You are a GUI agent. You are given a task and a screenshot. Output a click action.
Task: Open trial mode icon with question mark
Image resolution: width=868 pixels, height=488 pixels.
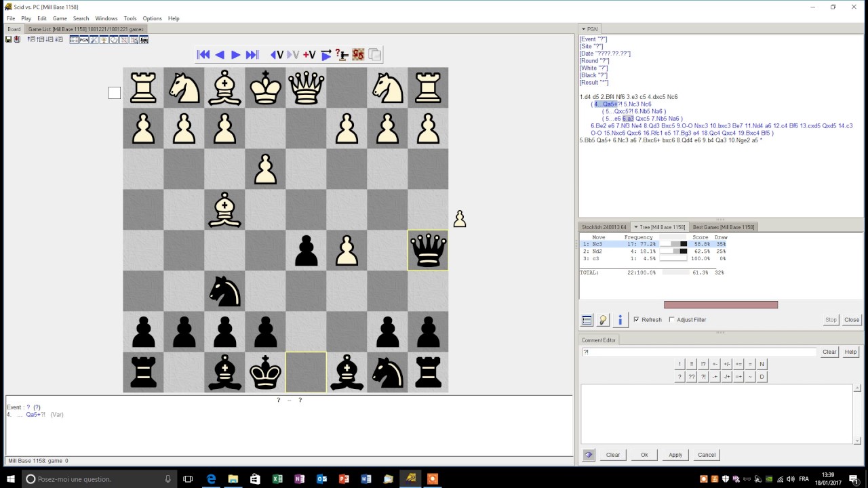coord(342,55)
